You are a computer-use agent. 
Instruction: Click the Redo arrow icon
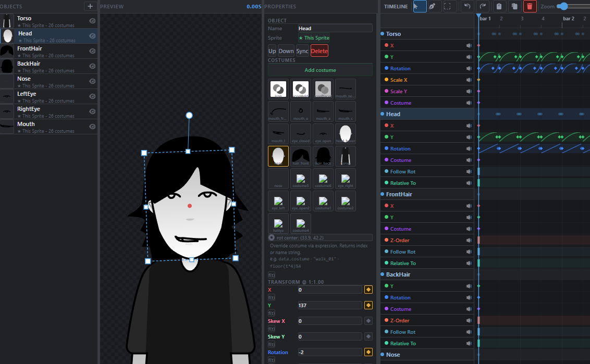click(x=483, y=6)
